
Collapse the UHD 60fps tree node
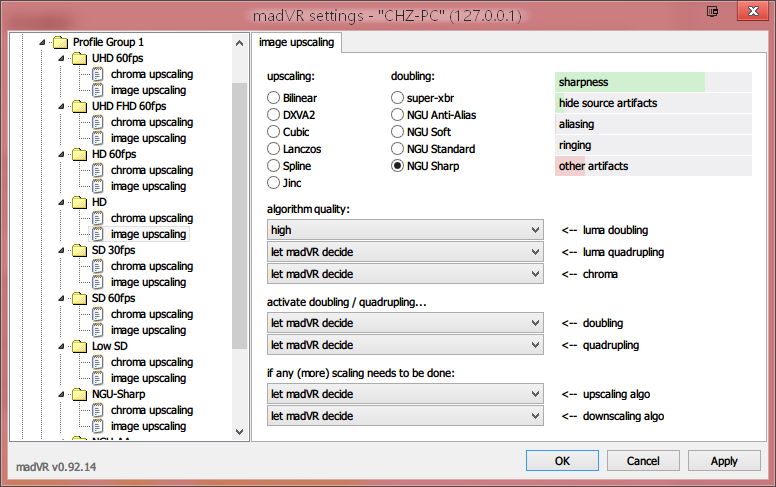pyautogui.click(x=61, y=58)
